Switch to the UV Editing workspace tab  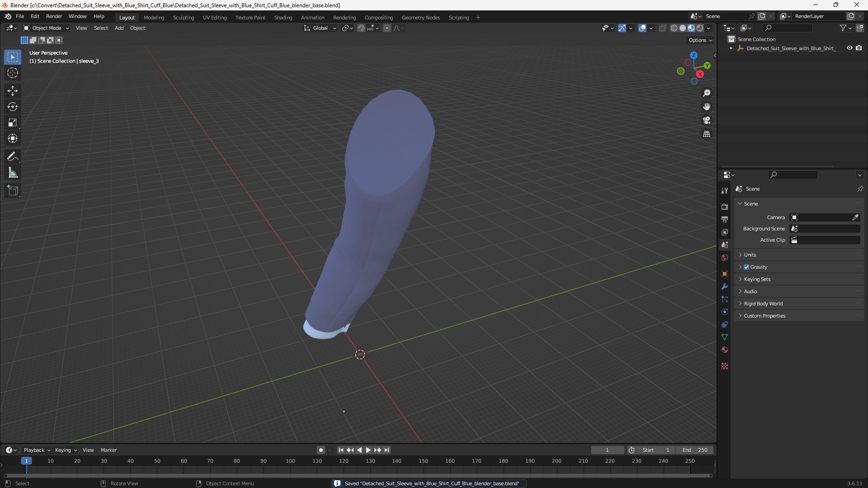(x=215, y=18)
